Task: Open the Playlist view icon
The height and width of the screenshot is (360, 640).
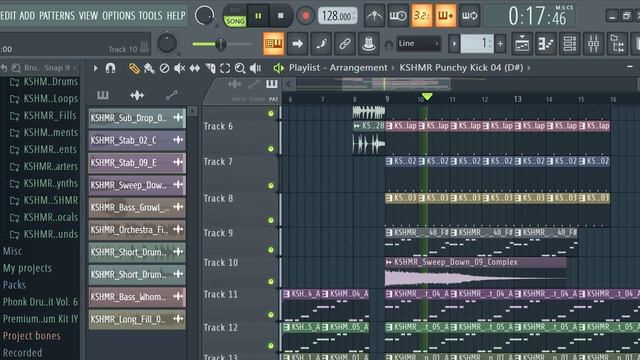Action: (x=522, y=43)
